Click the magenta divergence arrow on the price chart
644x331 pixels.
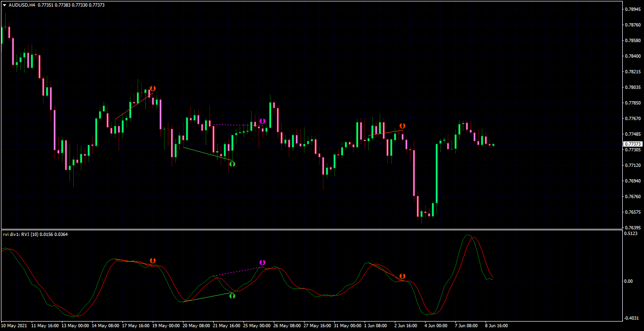262,122
